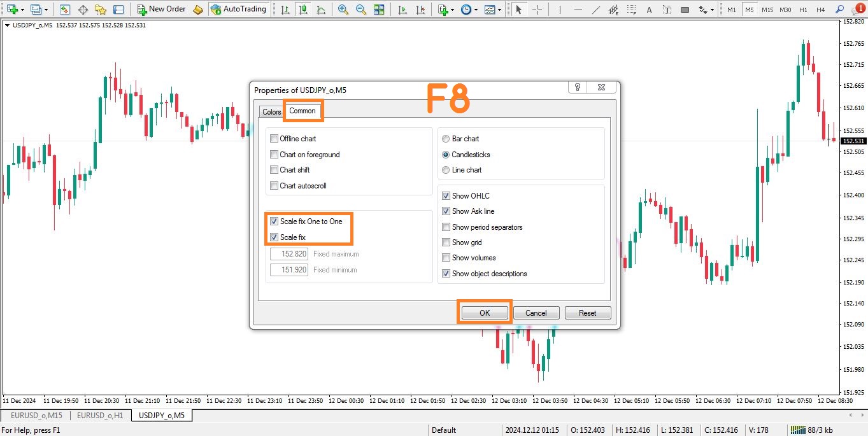Select the draw vertical line tool

pyautogui.click(x=560, y=10)
